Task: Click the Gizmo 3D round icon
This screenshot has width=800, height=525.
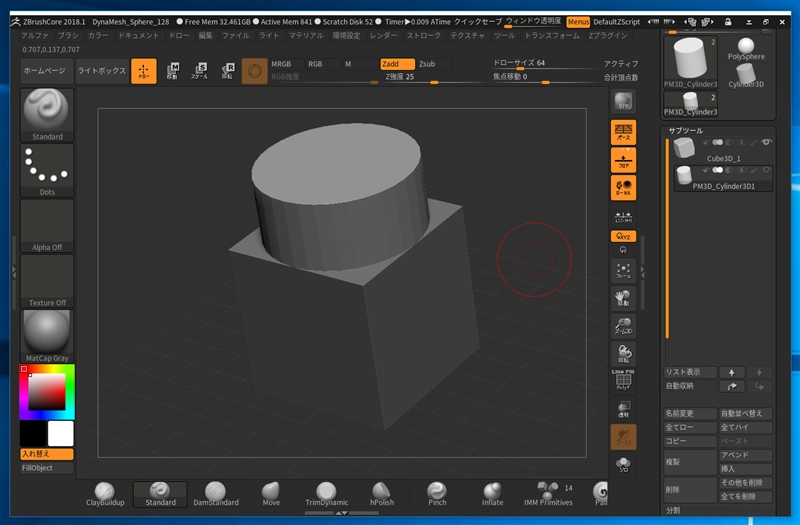Action: [255, 71]
